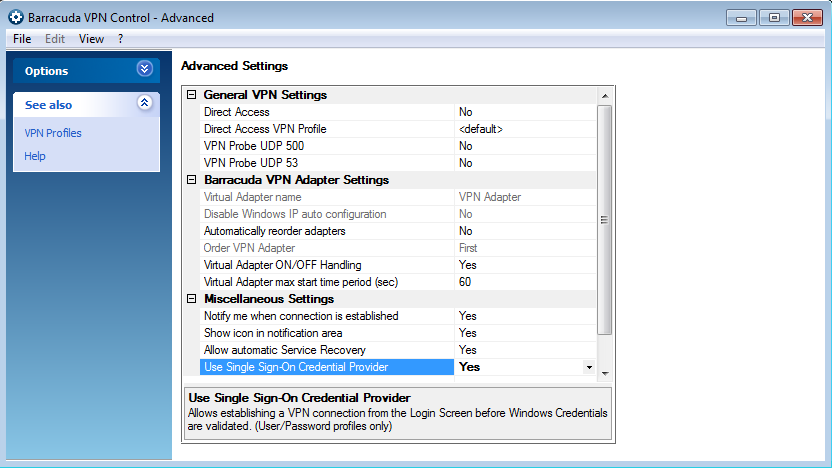Image resolution: width=833 pixels, height=468 pixels.
Task: Open the File menu
Action: [x=22, y=39]
